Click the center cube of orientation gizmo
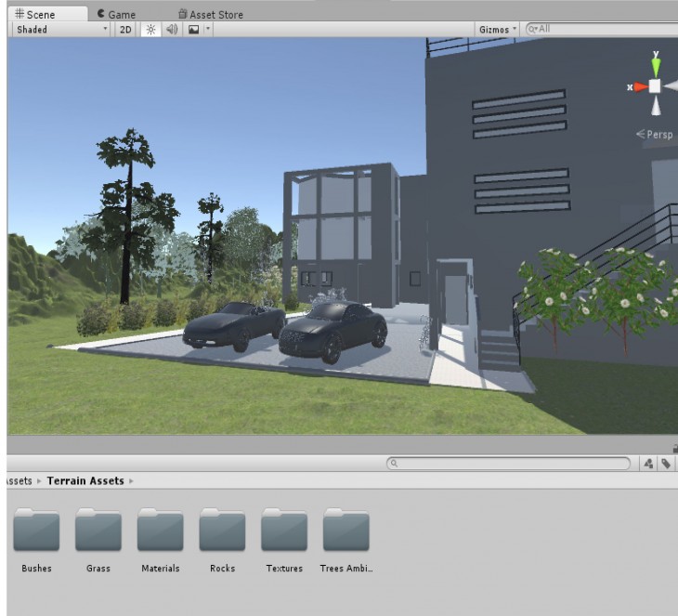This screenshot has width=678, height=616. (x=655, y=85)
